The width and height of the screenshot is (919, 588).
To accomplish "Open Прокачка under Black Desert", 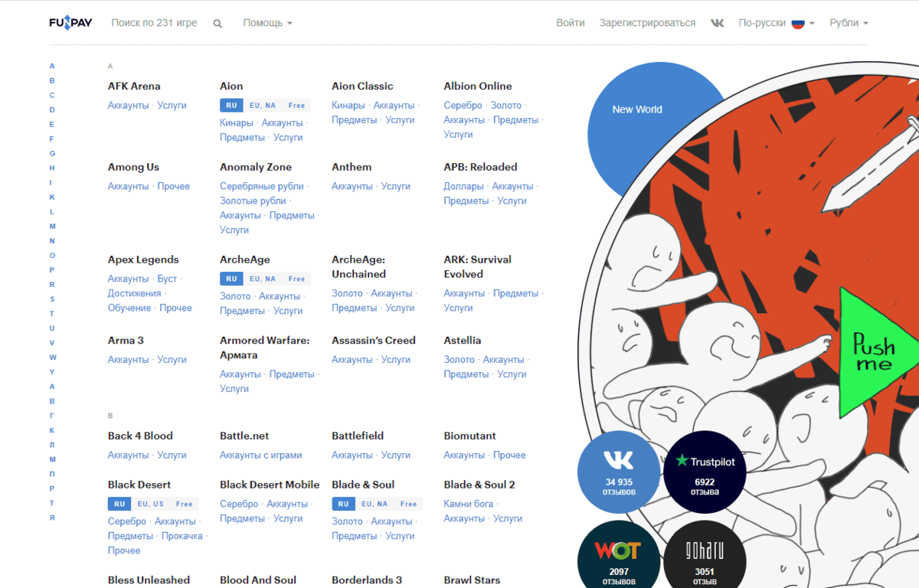I will pos(182,536).
